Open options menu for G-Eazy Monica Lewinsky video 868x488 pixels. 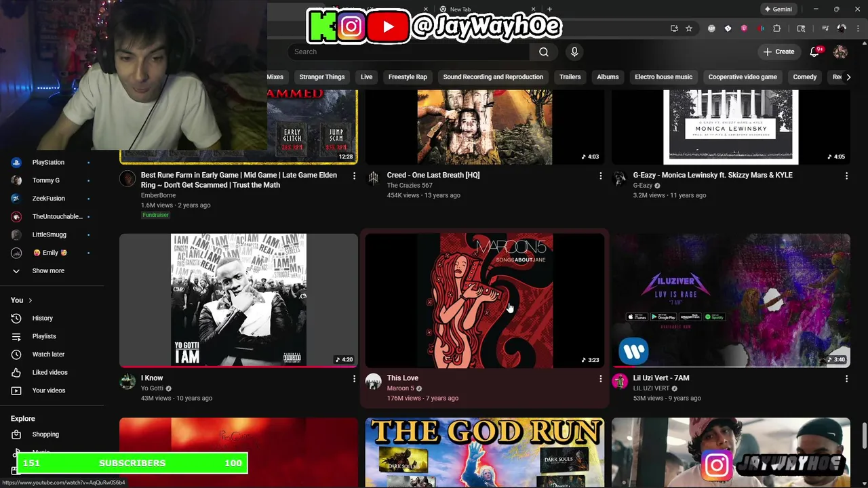[846, 176]
